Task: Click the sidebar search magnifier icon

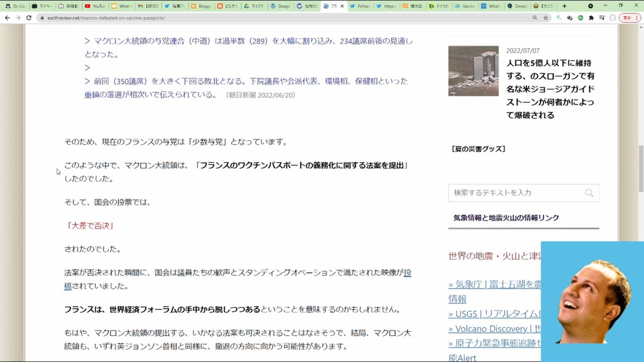Action: pos(589,193)
